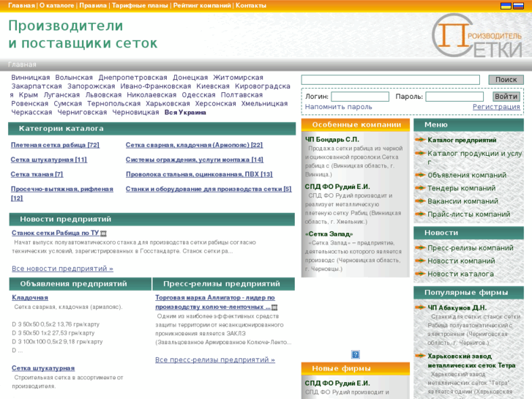The height and width of the screenshot is (399, 532).
Task: Open the Кладочная announcement
Action: click(30, 297)
